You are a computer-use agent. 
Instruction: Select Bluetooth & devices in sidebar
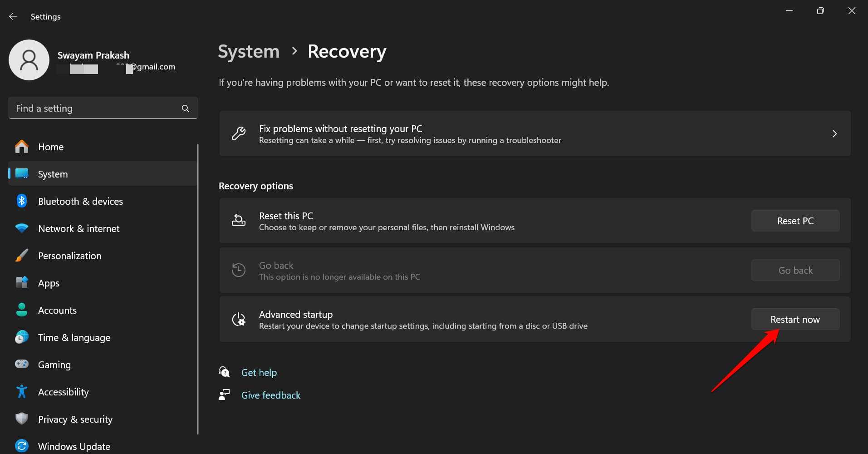coord(103,201)
